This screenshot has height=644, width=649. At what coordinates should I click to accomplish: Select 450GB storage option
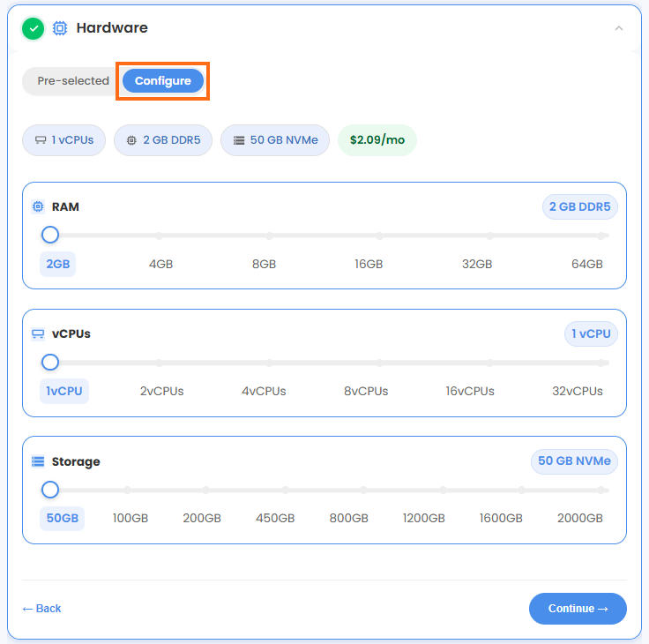pyautogui.click(x=275, y=518)
